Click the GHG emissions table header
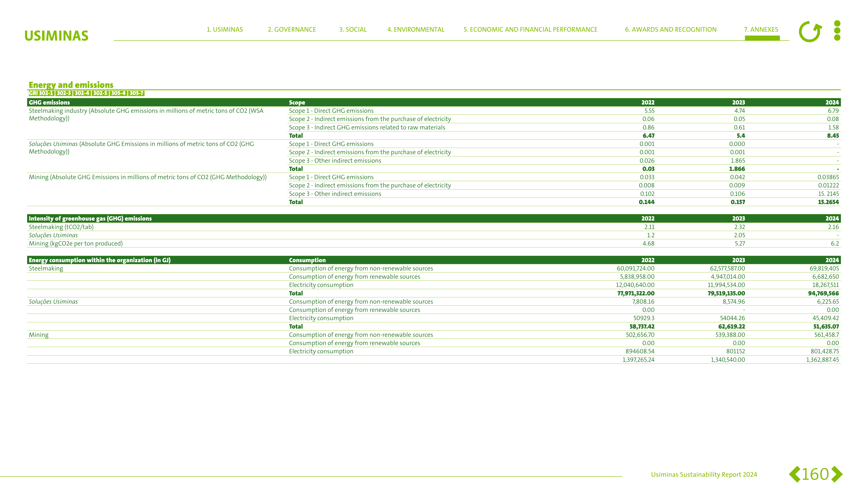Image resolution: width=868 pixels, height=488 pixels. [49, 102]
